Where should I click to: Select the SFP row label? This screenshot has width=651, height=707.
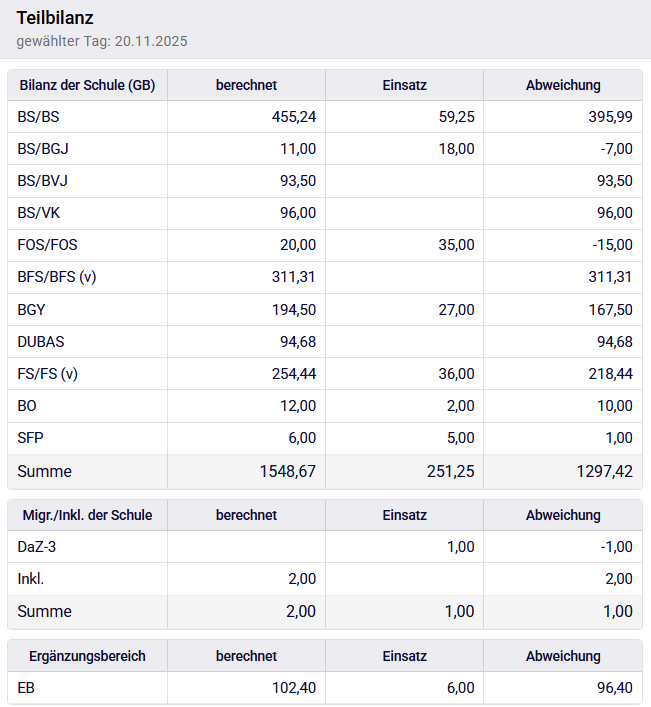tap(31, 438)
